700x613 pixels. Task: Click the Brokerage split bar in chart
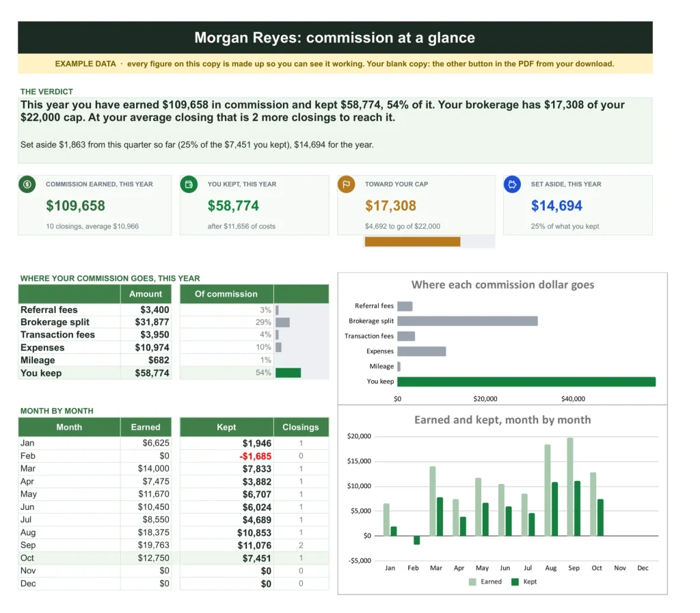tap(468, 321)
